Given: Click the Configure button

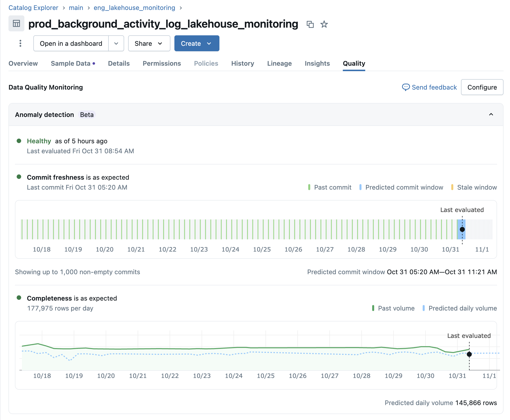Looking at the screenshot, I should pyautogui.click(x=482, y=87).
